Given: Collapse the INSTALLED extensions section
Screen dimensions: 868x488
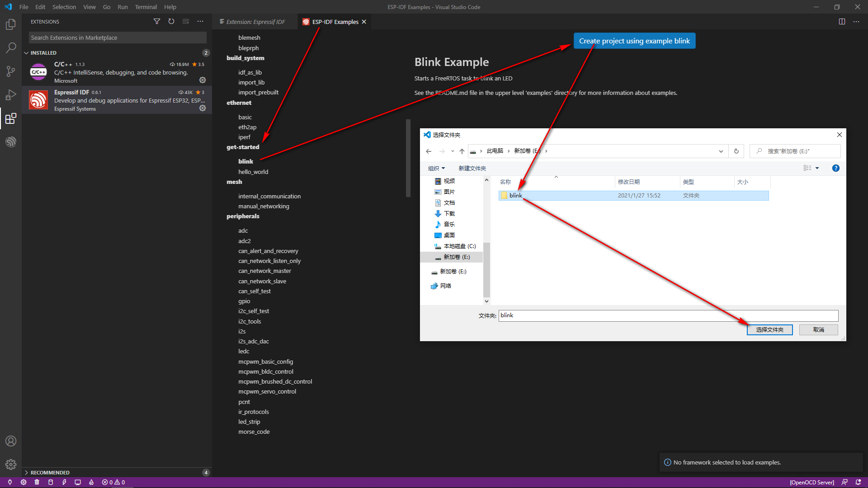Looking at the screenshot, I should pos(43,52).
